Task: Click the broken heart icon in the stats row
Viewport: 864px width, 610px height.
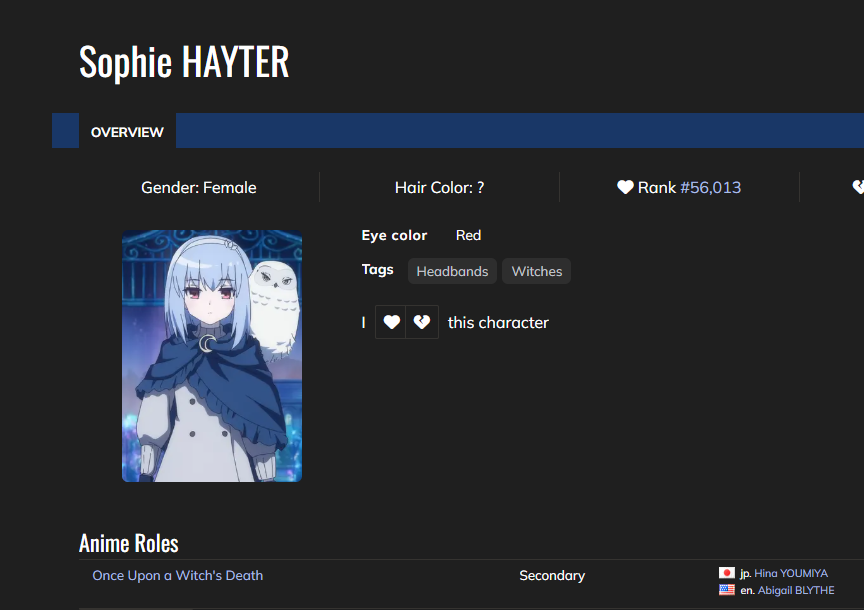Action: (x=857, y=187)
